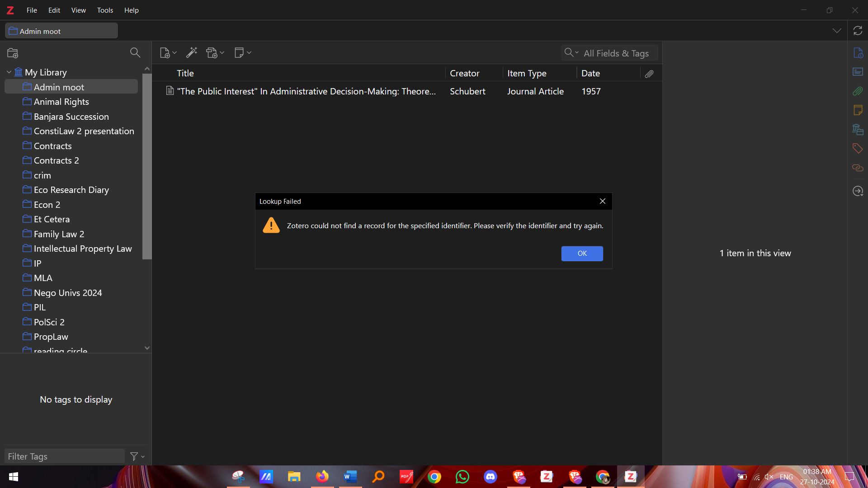Click the Sync with zotero.org icon
Viewport: 868px width, 488px height.
coord(858,31)
